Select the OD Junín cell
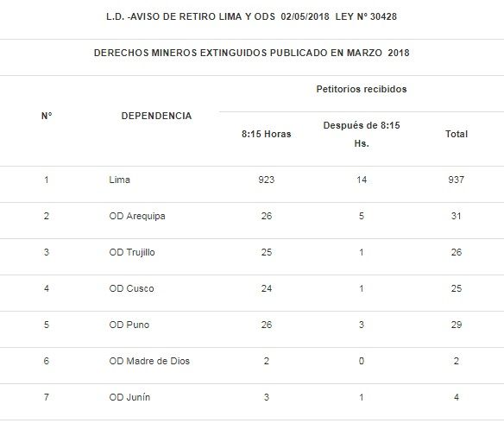Image resolution: width=504 pixels, height=423 pixels. (129, 397)
